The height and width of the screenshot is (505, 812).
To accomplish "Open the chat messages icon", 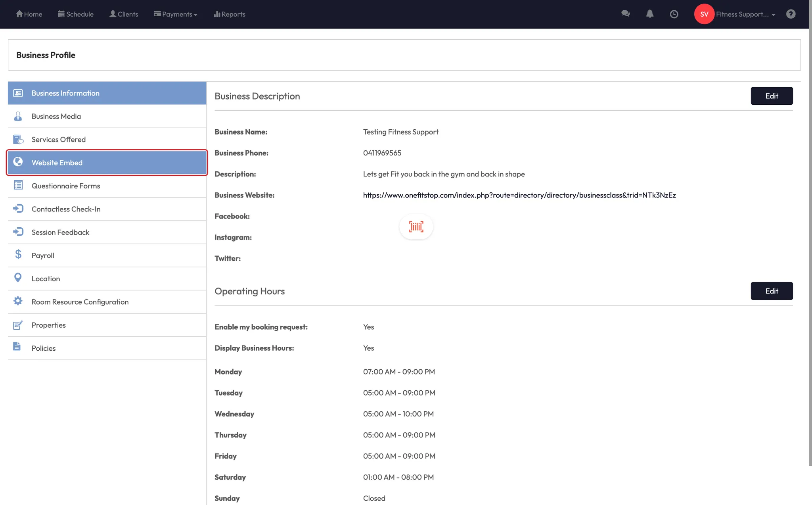I will [625, 14].
